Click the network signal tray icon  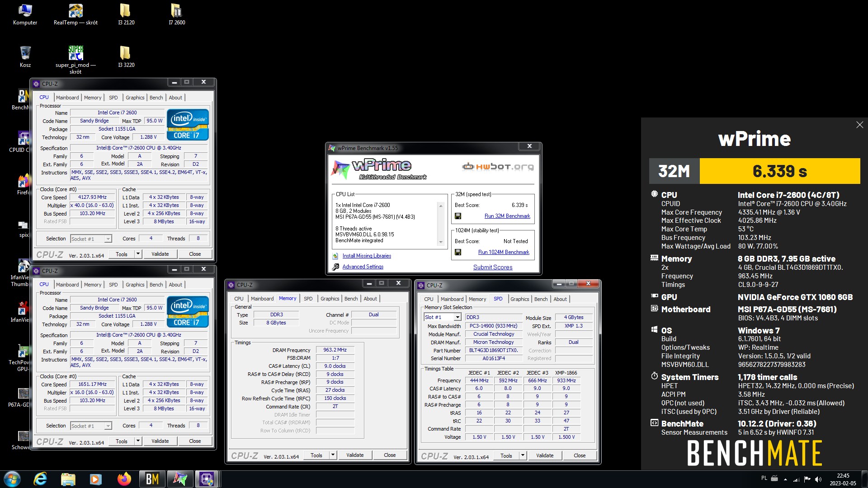796,479
